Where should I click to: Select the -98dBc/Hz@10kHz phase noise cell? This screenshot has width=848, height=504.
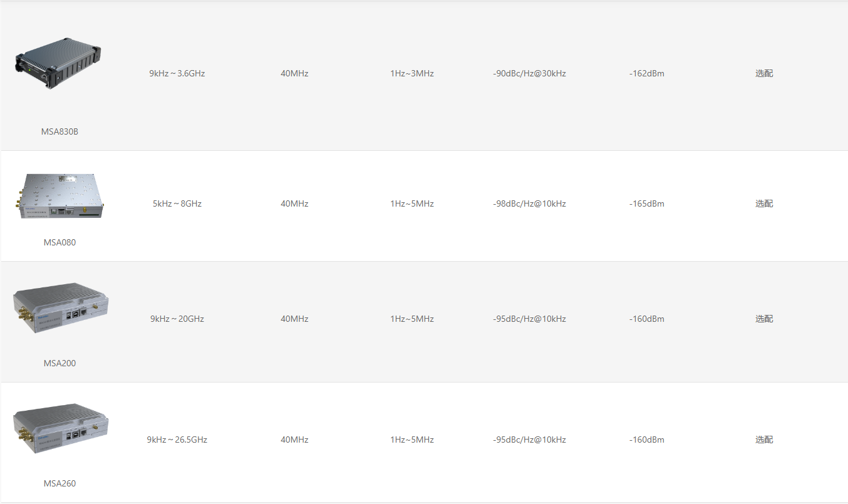coord(529,203)
